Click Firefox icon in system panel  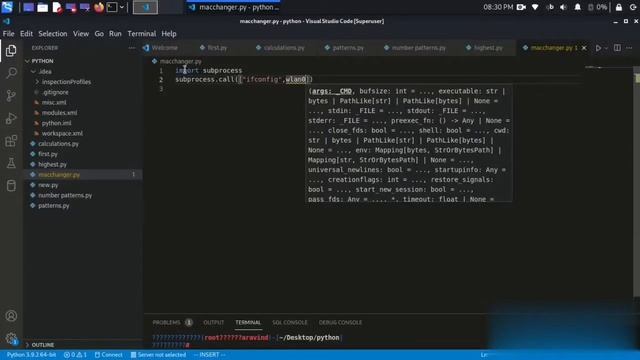click(99, 7)
